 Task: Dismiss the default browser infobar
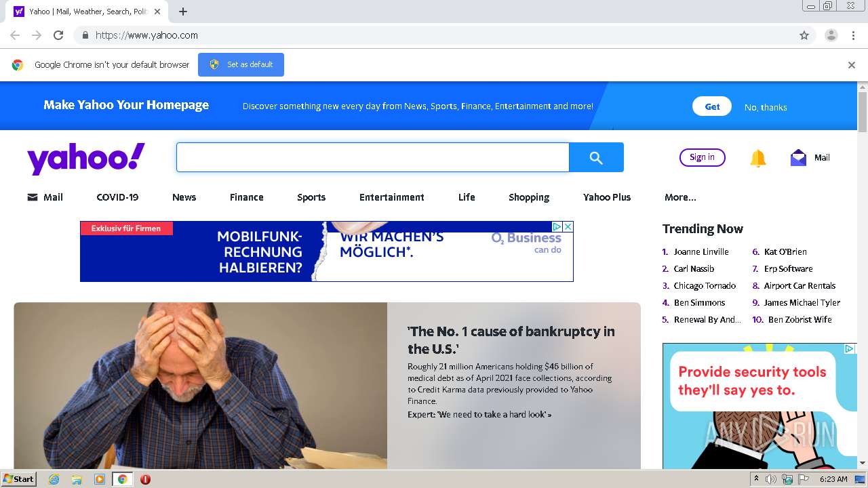[x=852, y=65]
